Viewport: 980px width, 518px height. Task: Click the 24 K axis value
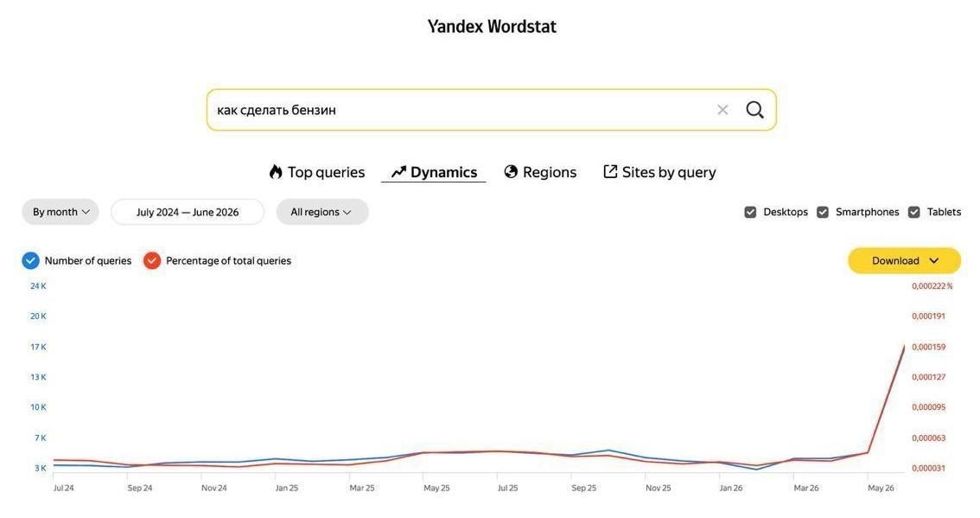tap(38, 286)
